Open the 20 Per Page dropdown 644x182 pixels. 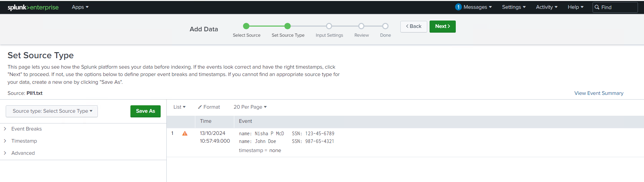pos(250,107)
